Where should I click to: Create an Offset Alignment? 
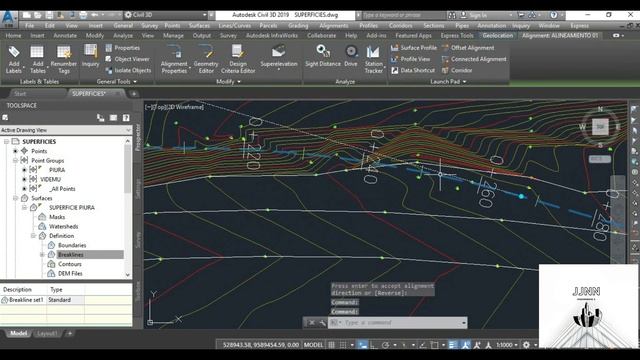[467, 48]
